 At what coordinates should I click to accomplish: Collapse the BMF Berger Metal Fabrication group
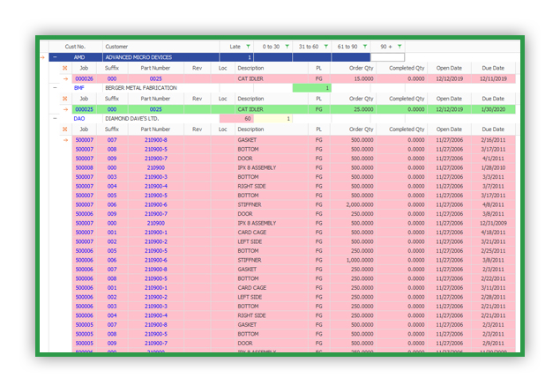55,88
